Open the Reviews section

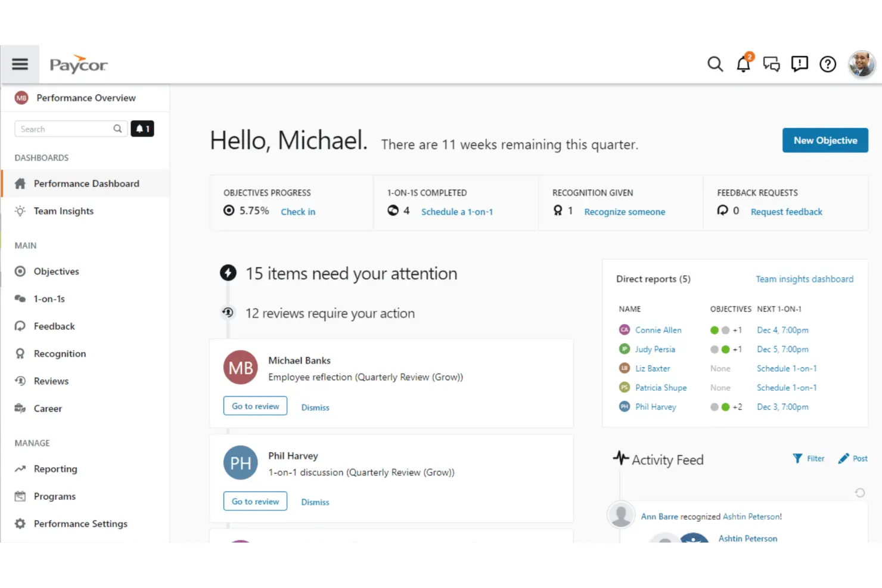coord(51,381)
